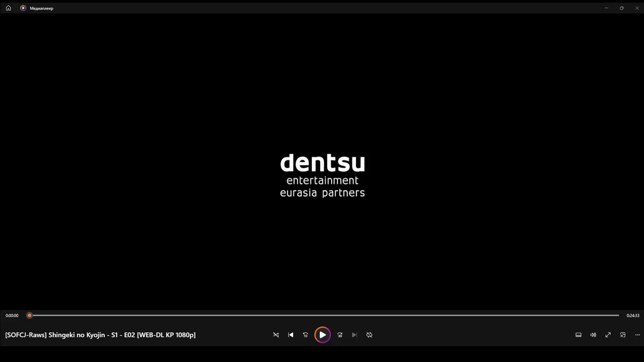The image size is (644, 362).
Task: Click the total duration 0:24:33 label
Action: [633, 316]
